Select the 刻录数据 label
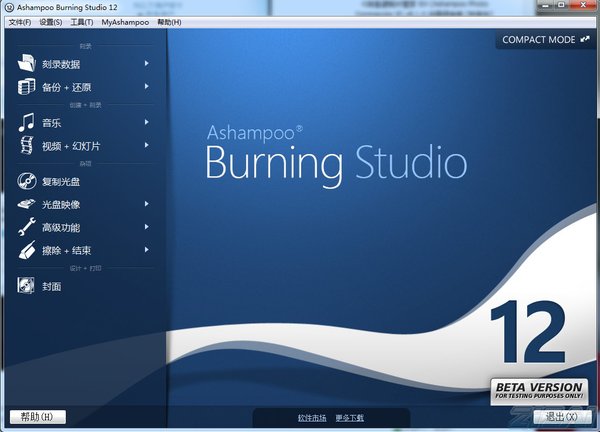This screenshot has width=600, height=432. [61, 64]
